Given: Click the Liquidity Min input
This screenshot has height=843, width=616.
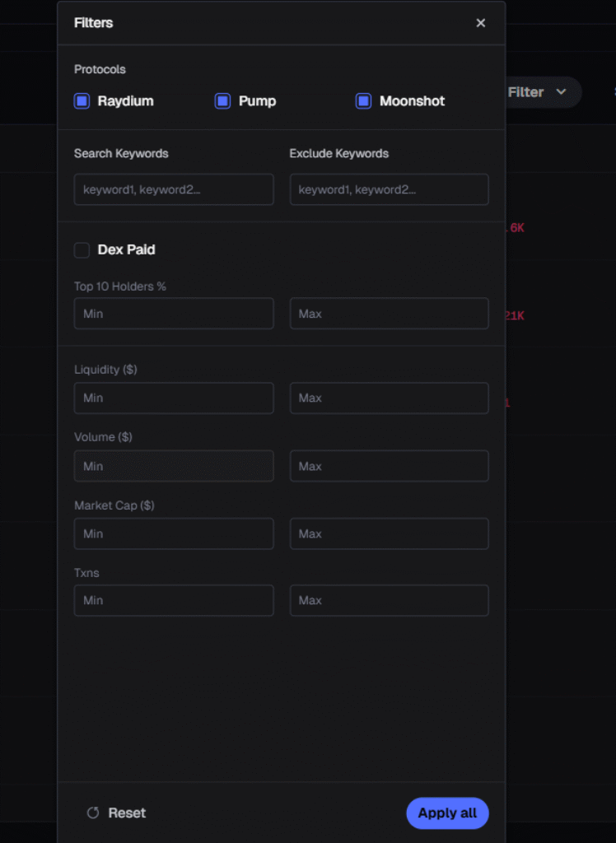Looking at the screenshot, I should (x=174, y=398).
